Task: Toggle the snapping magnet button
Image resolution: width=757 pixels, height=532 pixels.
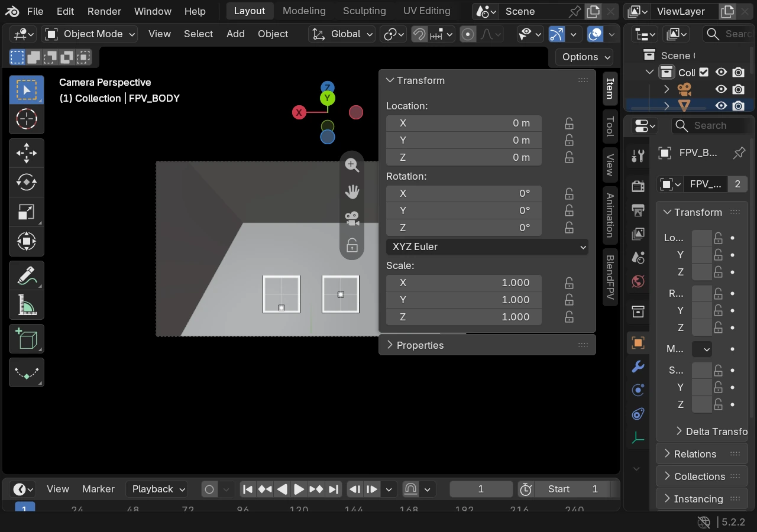Action: coord(419,34)
